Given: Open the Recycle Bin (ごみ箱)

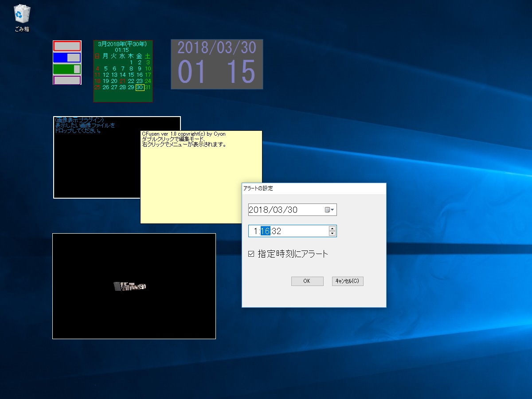Looking at the screenshot, I should tap(21, 13).
